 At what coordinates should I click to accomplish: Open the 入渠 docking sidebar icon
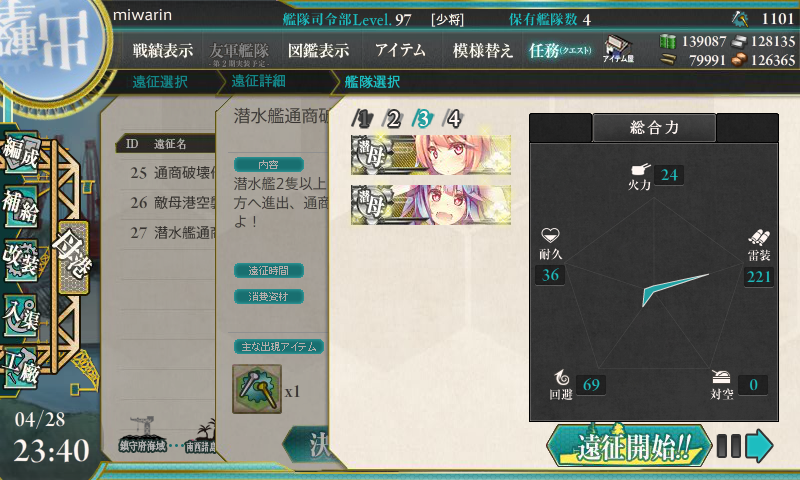click(21, 315)
